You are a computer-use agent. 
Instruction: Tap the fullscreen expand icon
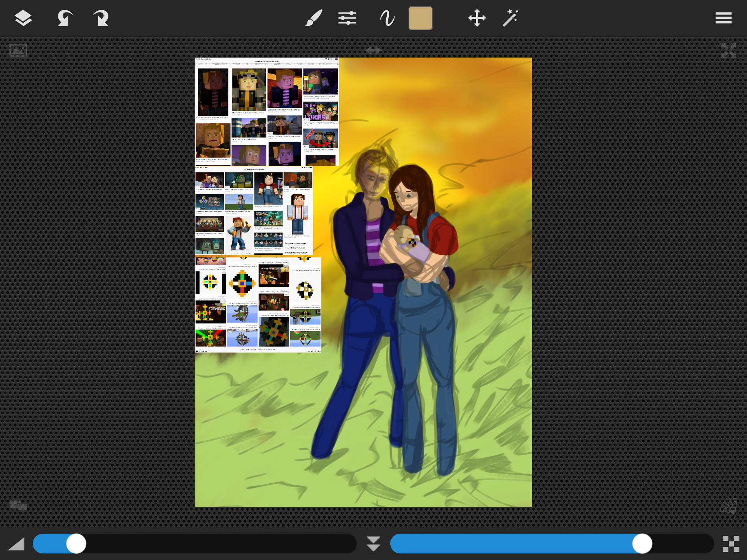[728, 50]
